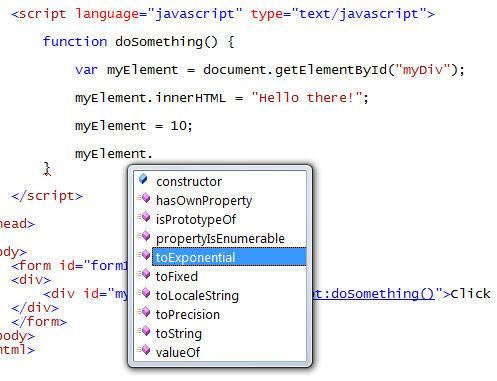Click the method icon beside hasOwnProperty
The image size is (497, 381).
point(144,198)
